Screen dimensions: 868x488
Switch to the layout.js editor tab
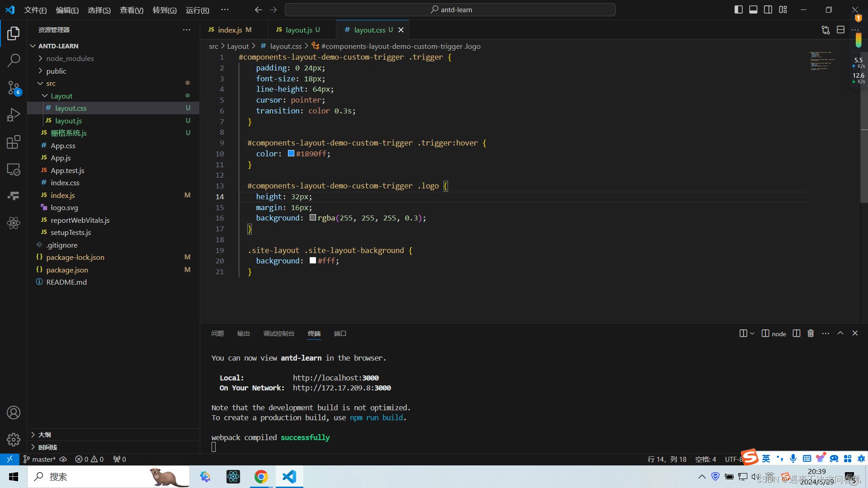(x=298, y=30)
